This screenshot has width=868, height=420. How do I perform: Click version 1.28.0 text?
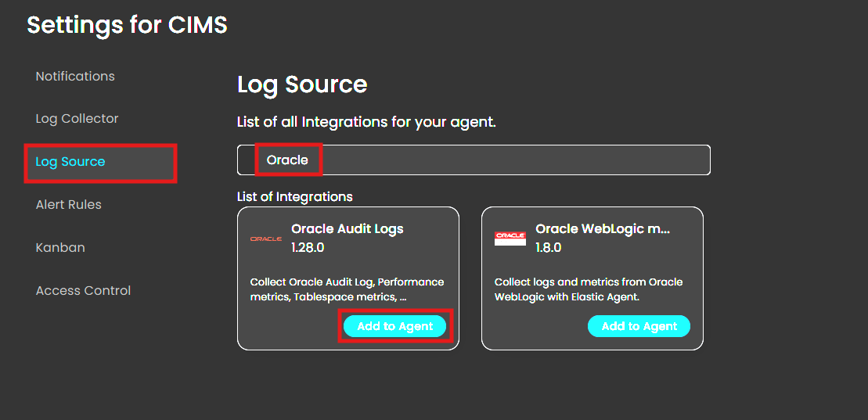tap(308, 247)
